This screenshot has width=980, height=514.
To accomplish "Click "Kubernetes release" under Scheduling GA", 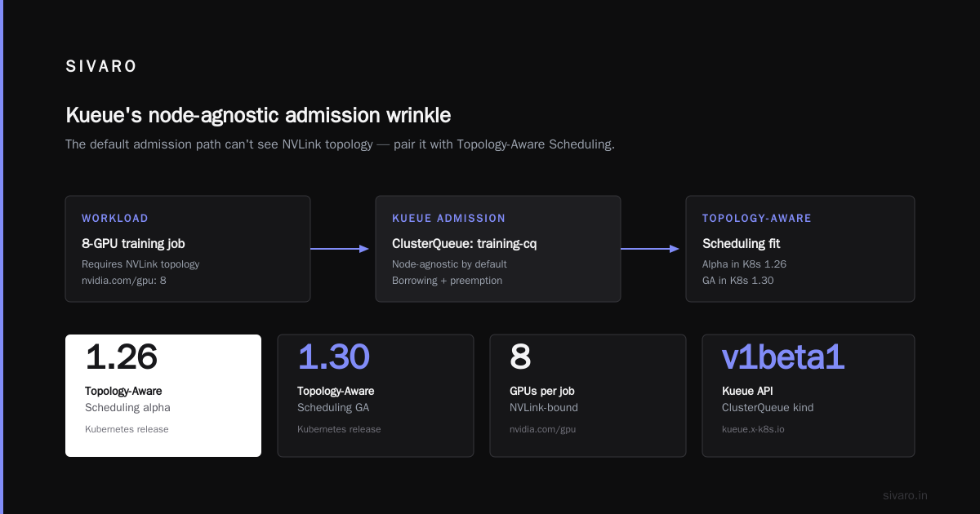I will pos(339,429).
